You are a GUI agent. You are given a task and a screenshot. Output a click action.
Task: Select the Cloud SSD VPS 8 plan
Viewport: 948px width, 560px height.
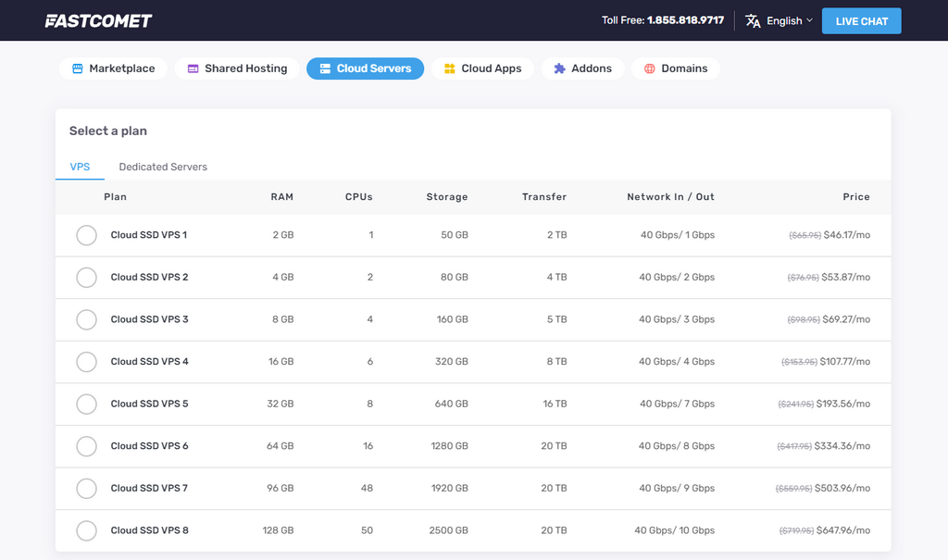86,530
